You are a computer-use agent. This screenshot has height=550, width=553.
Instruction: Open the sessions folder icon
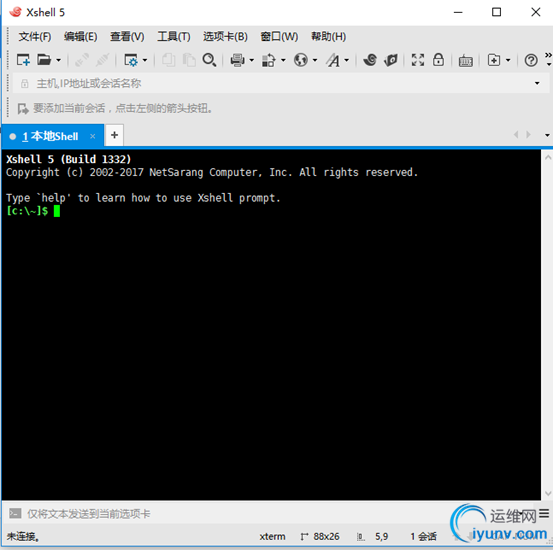coord(44,60)
